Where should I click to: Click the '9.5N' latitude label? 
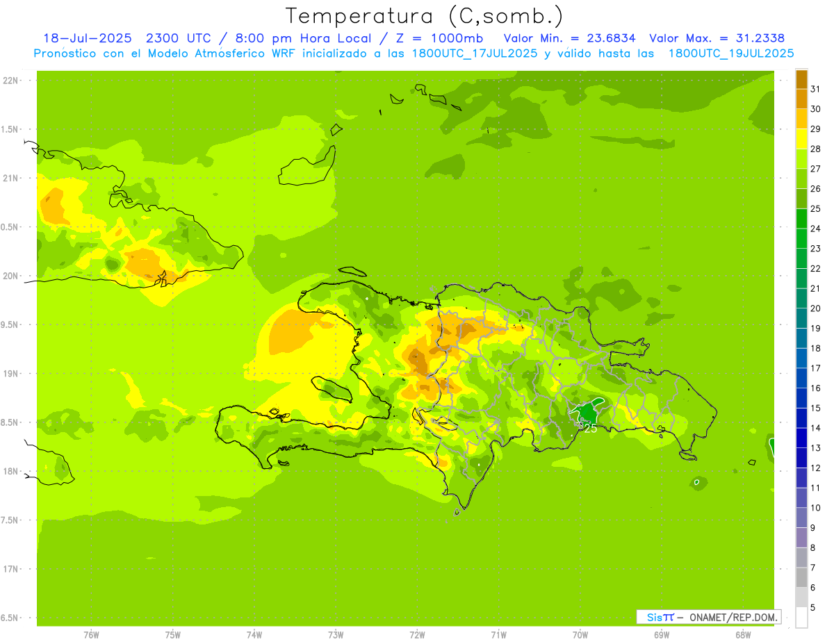[x=10, y=325]
